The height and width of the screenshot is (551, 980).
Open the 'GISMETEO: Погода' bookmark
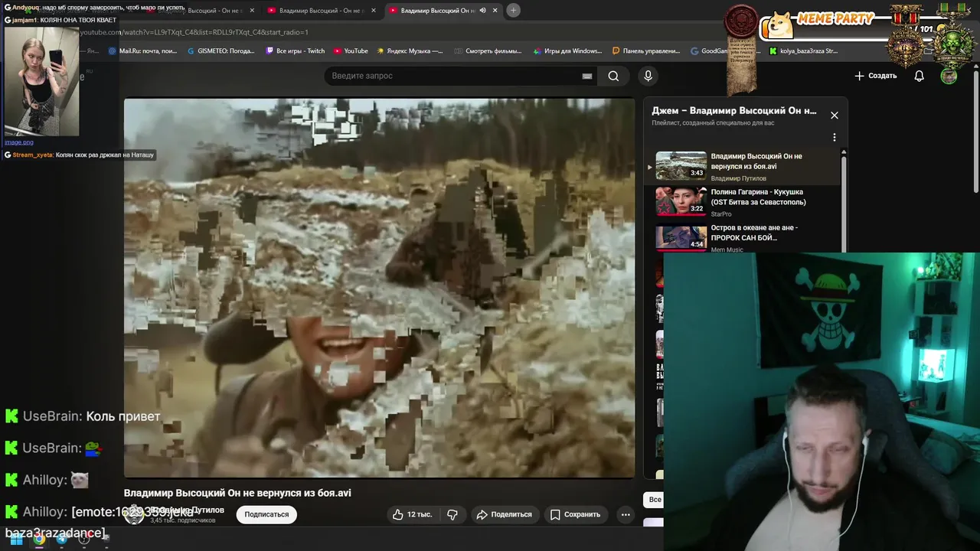[220, 51]
